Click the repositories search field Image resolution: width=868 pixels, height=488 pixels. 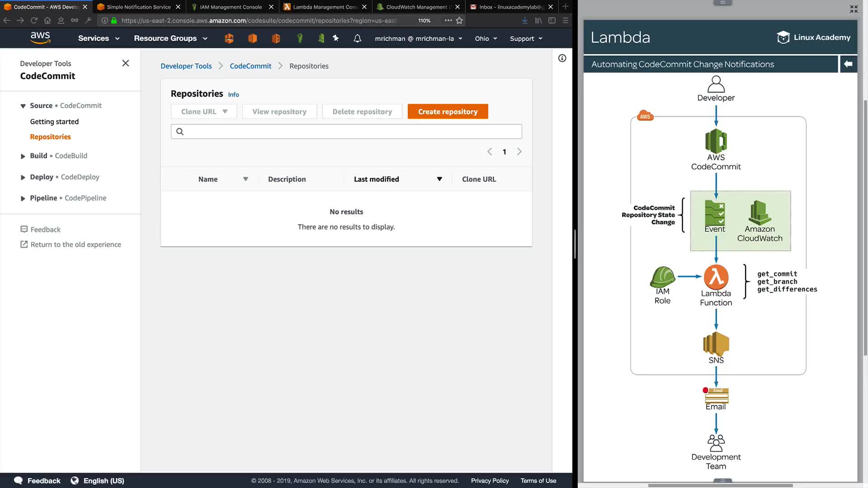[x=346, y=131]
